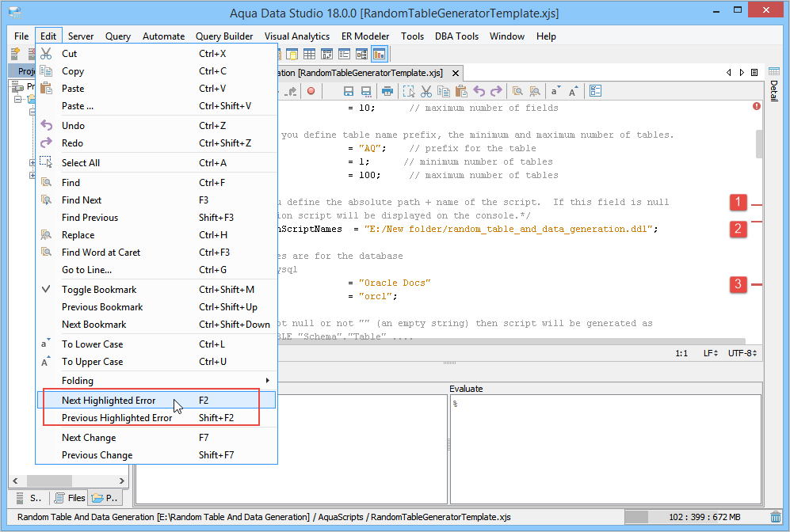Click the Copy icon in editor toolbar

[x=444, y=91]
